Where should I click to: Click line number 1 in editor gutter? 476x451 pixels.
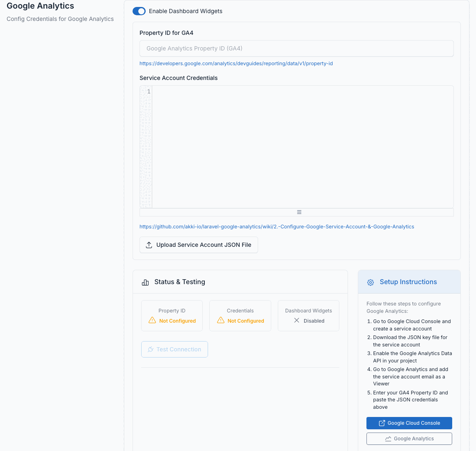[x=149, y=91]
